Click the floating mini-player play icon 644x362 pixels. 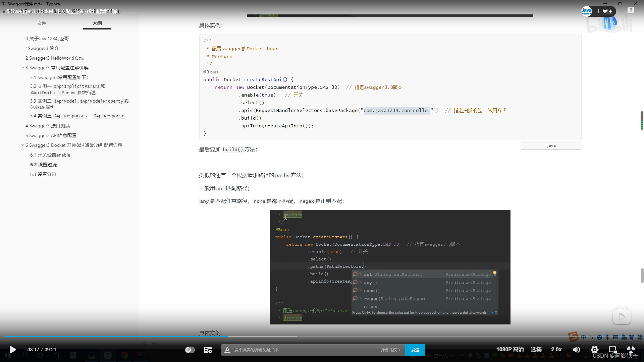point(622,316)
